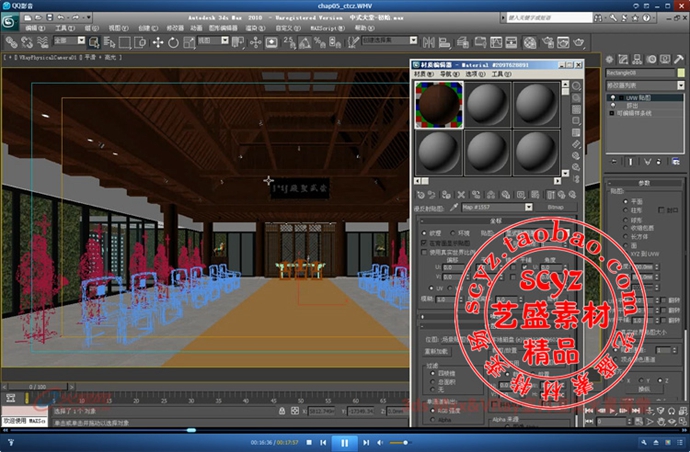Click the Backlight icon in material editor
The image size is (690, 452).
click(576, 97)
